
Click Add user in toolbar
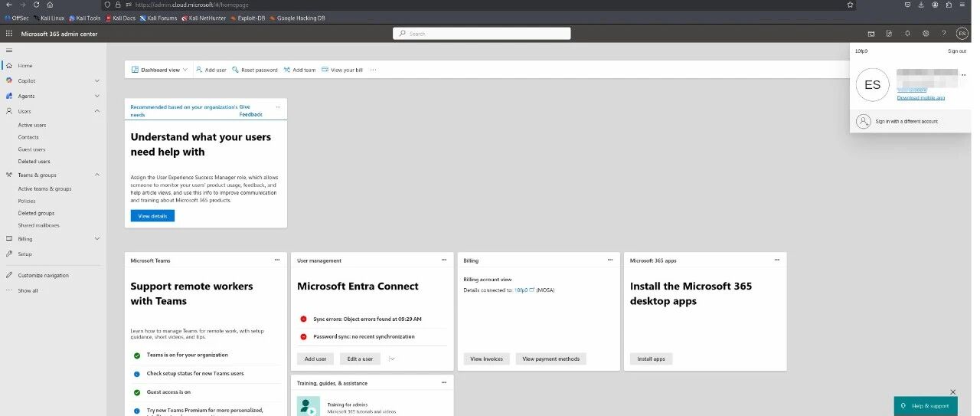[211, 70]
